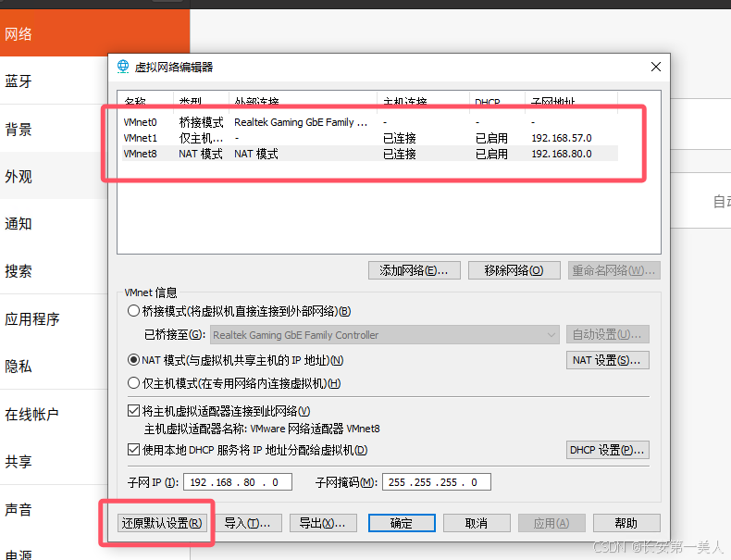Close the 虚拟网络编辑器 dialog

pos(655,67)
